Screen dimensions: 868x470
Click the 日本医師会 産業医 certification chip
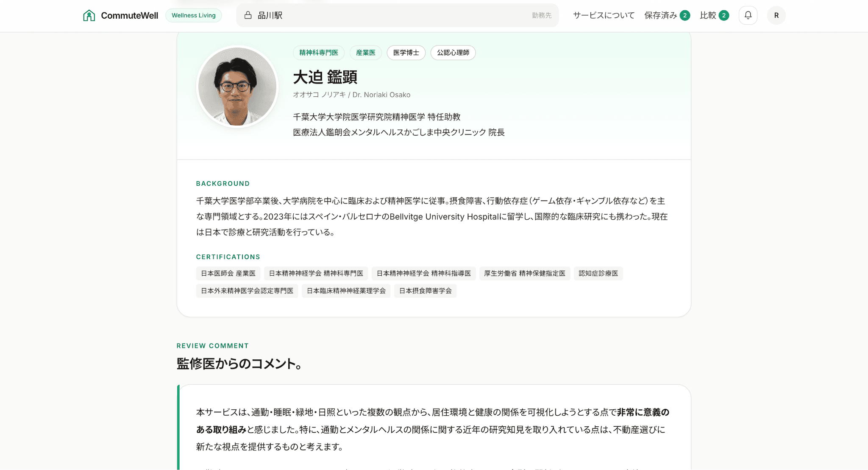tap(228, 273)
